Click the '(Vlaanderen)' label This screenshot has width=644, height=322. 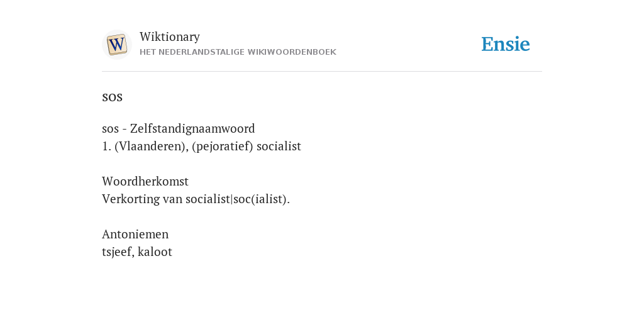click(150, 146)
